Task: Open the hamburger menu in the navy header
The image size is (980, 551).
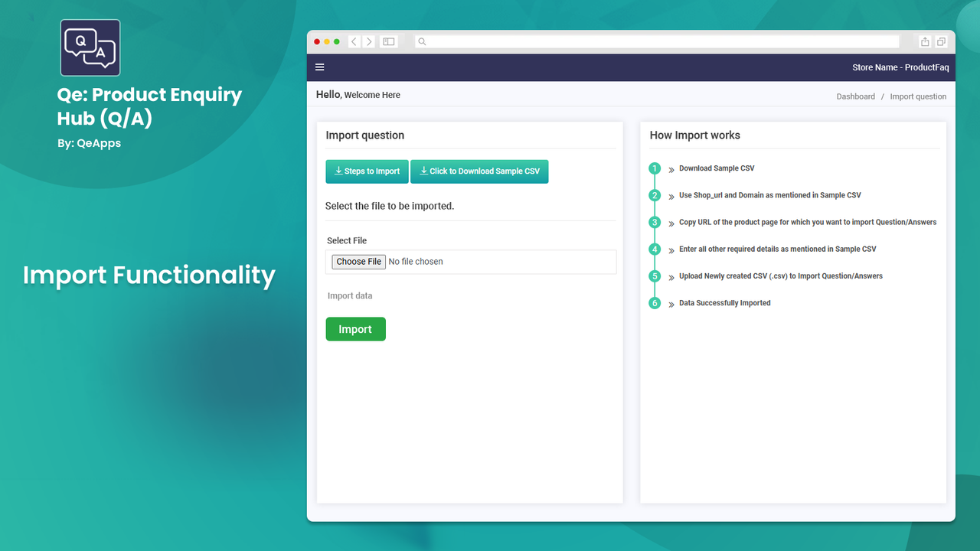Action: (x=320, y=67)
